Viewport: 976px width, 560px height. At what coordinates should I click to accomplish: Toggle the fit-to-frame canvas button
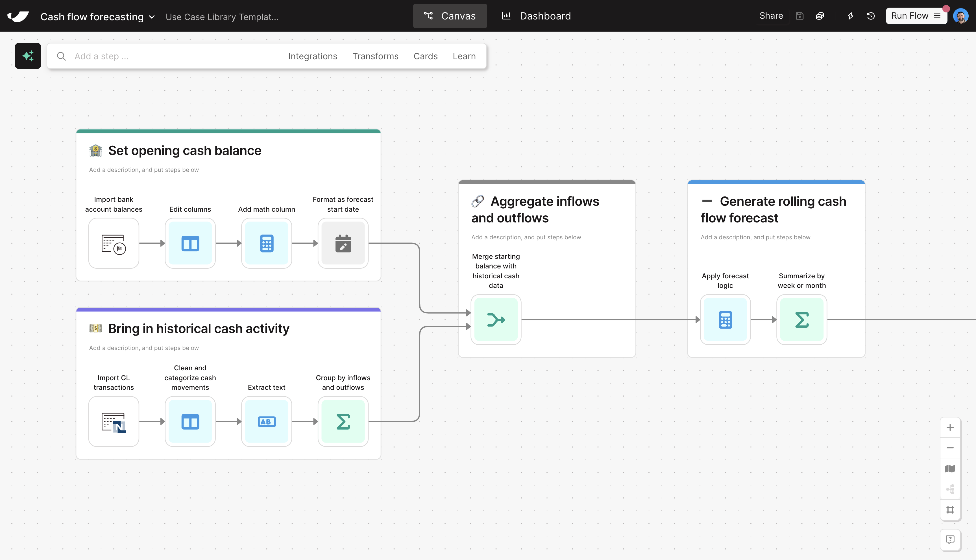click(x=950, y=510)
